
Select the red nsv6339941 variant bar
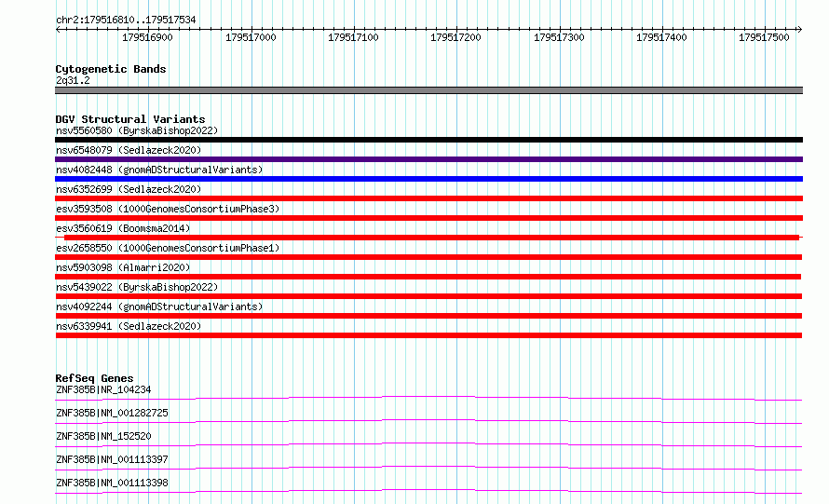point(428,335)
